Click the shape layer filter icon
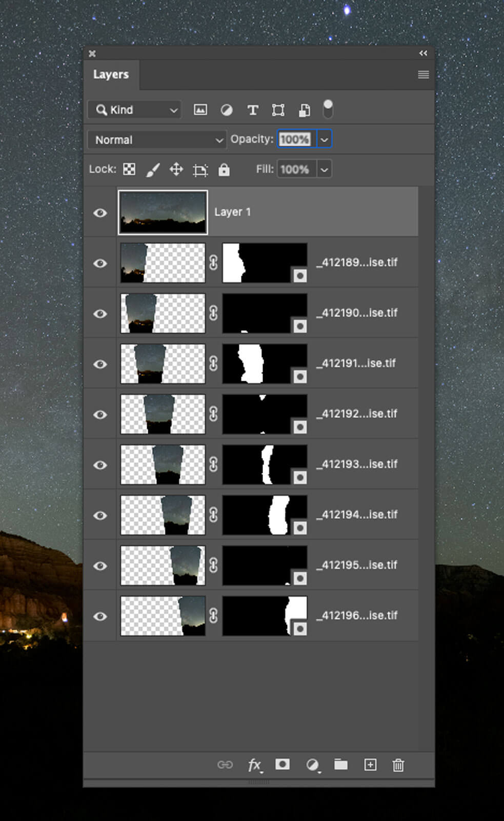The height and width of the screenshot is (821, 504). [x=278, y=110]
